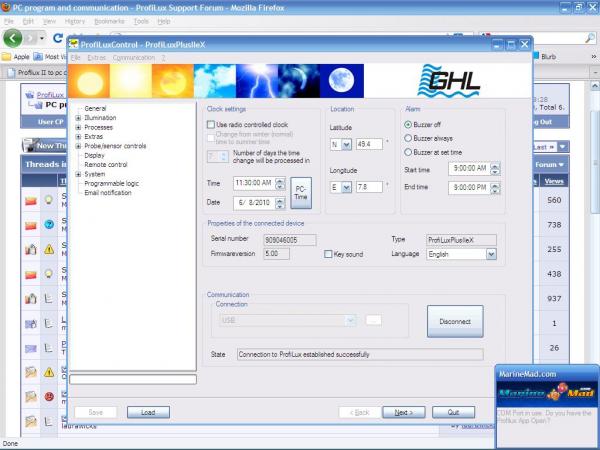
Task: Click the red angry face thread icon
Action: 49,396
